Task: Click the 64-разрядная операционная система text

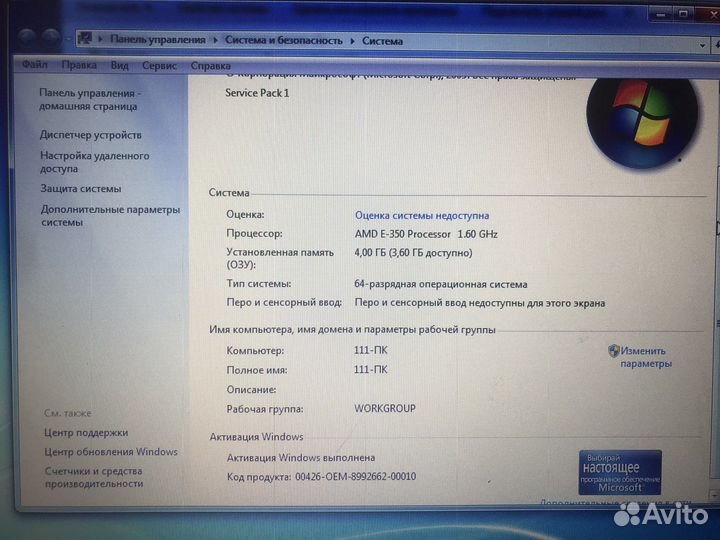Action: click(x=440, y=284)
